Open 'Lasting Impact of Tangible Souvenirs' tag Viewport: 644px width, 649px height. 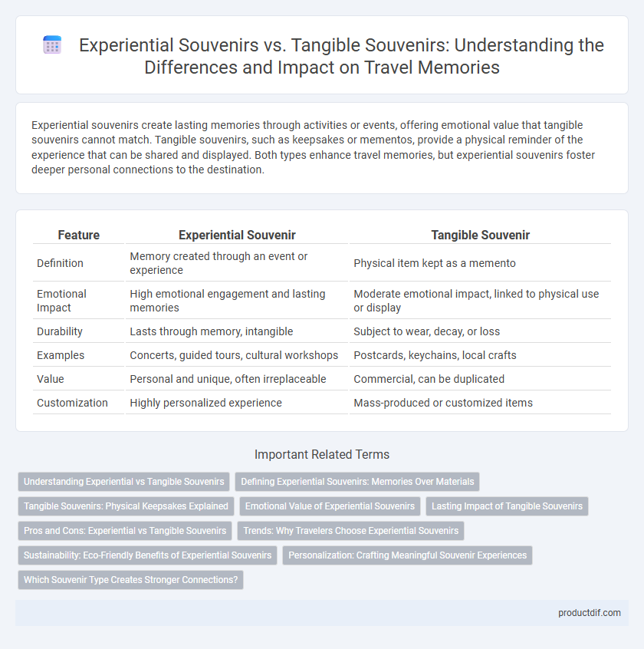tap(507, 506)
